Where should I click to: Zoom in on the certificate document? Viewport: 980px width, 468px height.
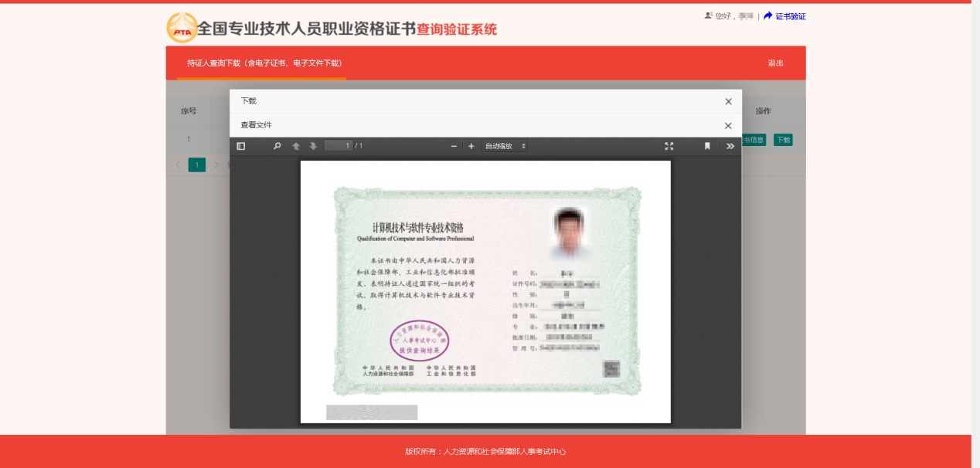(471, 146)
